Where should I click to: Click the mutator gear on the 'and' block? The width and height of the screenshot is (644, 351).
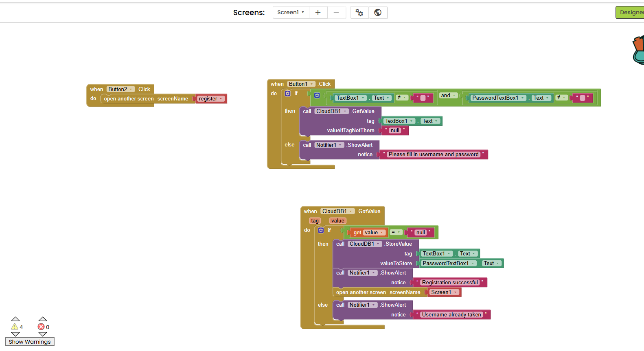pos(317,96)
